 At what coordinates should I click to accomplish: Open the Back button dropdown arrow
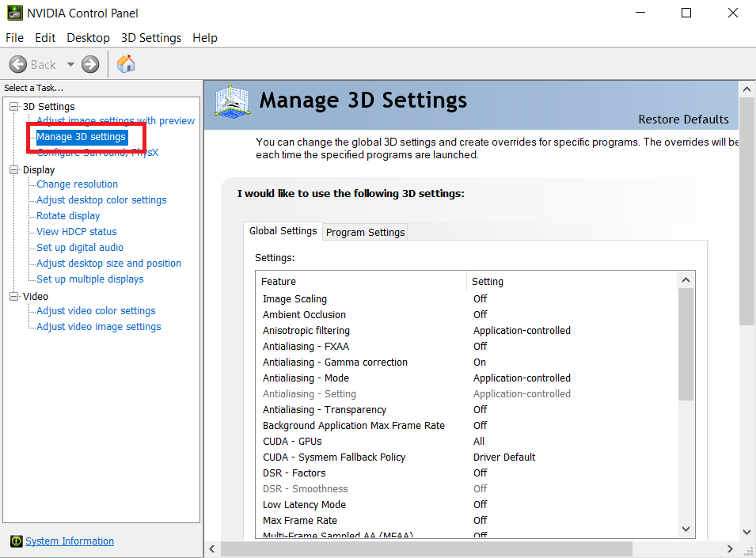pos(70,64)
